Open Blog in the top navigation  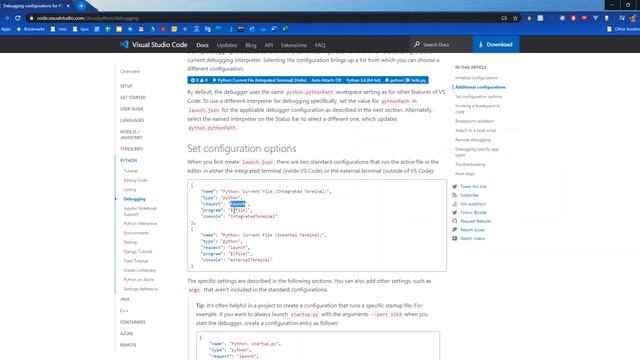[x=251, y=45]
